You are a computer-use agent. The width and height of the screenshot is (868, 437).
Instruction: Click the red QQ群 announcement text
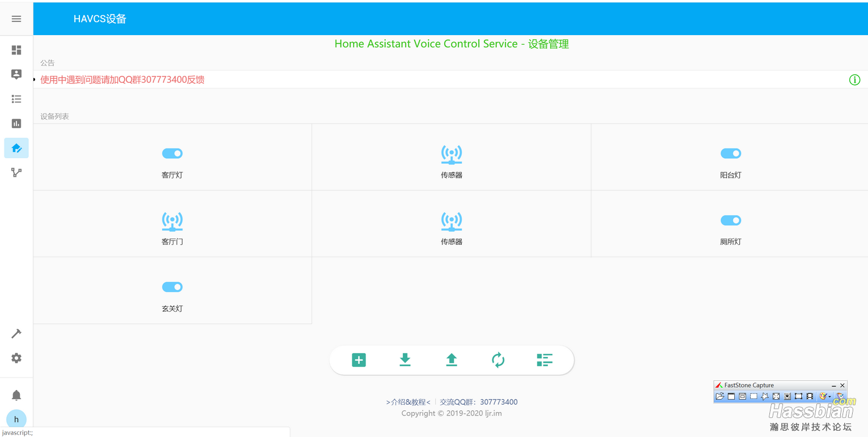tap(122, 80)
